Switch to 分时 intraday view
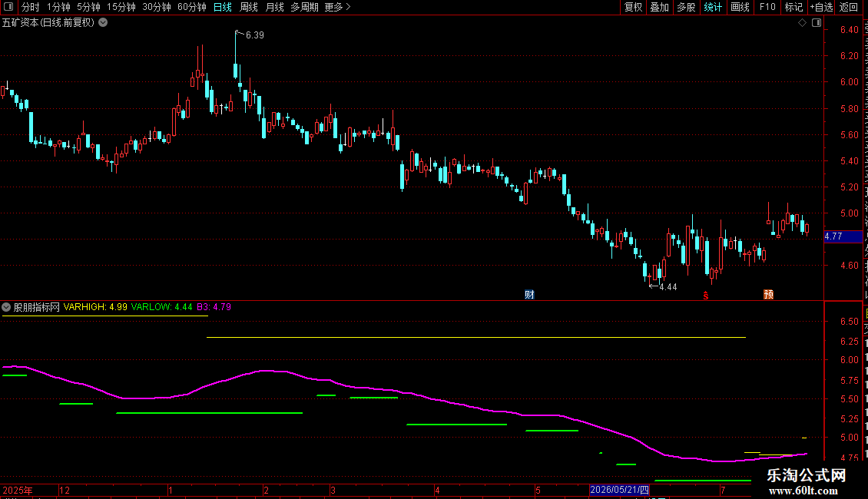 pos(31,7)
